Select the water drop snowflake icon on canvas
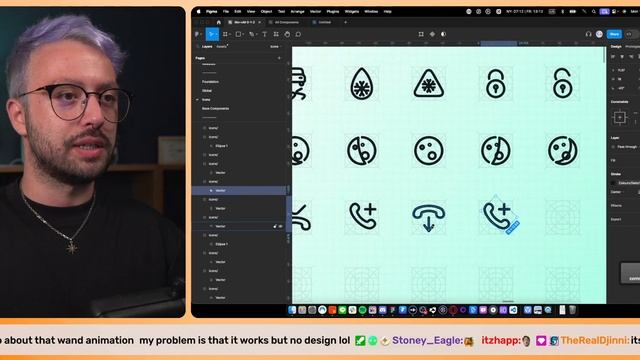Image resolution: width=640 pixels, height=360 pixels. 362,84
